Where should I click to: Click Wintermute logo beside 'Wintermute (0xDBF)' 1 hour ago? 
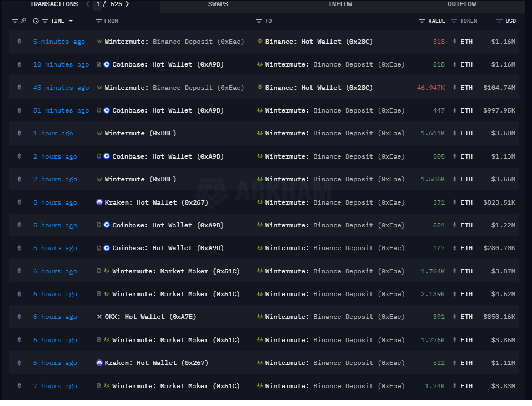[99, 133]
